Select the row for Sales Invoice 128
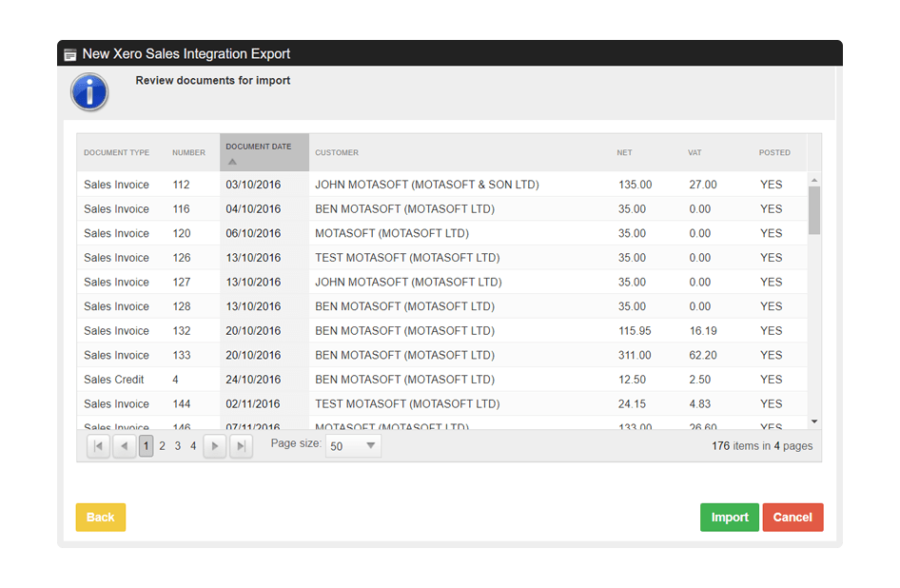Screen dimensions: 900x588 pyautogui.click(x=442, y=306)
